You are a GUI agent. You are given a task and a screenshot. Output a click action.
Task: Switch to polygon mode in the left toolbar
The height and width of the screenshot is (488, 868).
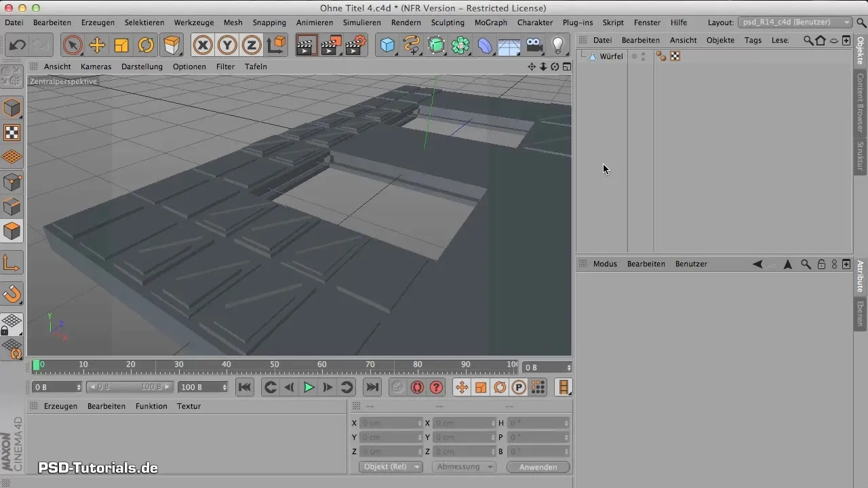pos(12,232)
